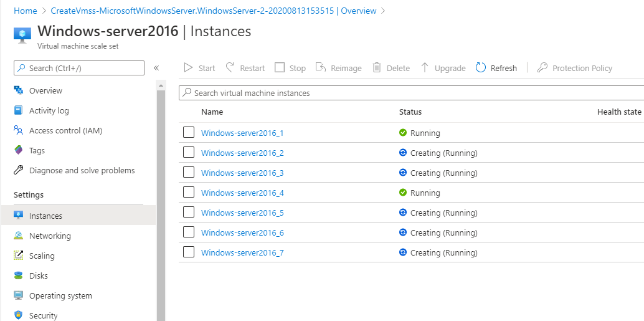Open the Windows-server2016_6 instance link
The image size is (644, 321).
point(242,232)
